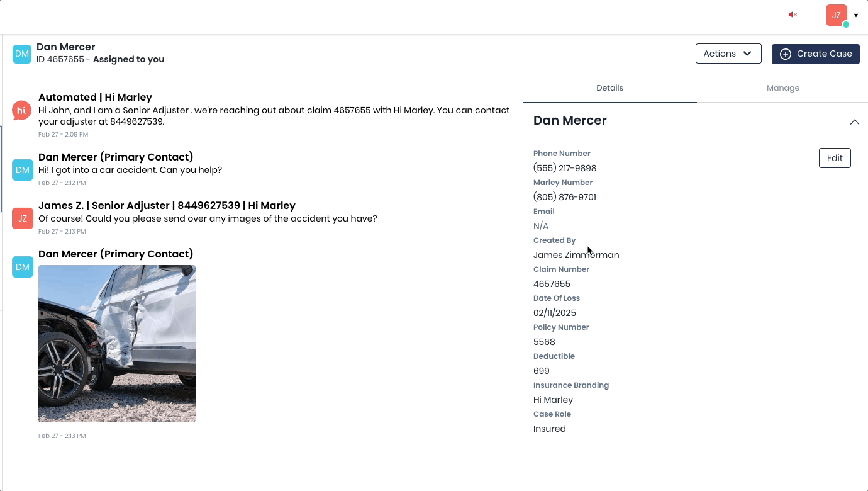Switch to the Manage tab
The width and height of the screenshot is (868, 491).
point(783,88)
